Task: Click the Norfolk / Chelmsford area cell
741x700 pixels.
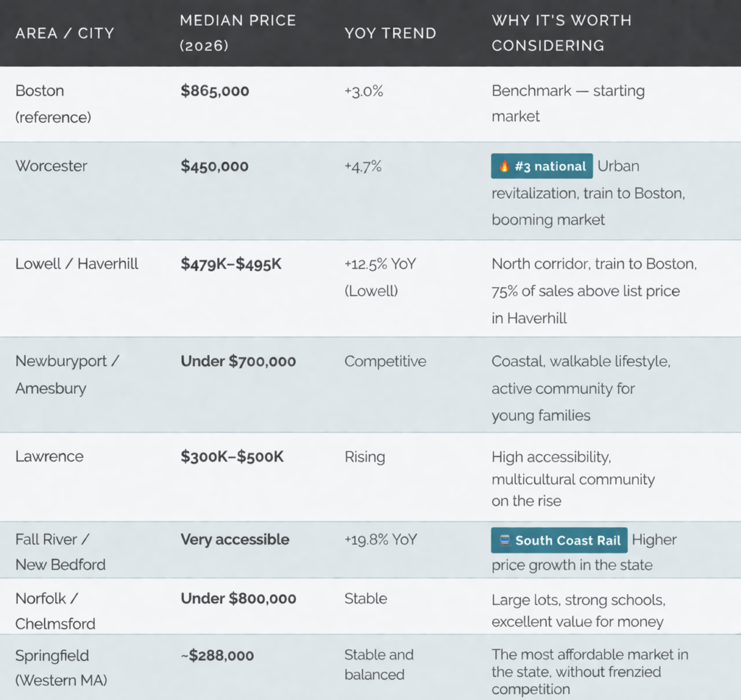Action: tap(56, 611)
